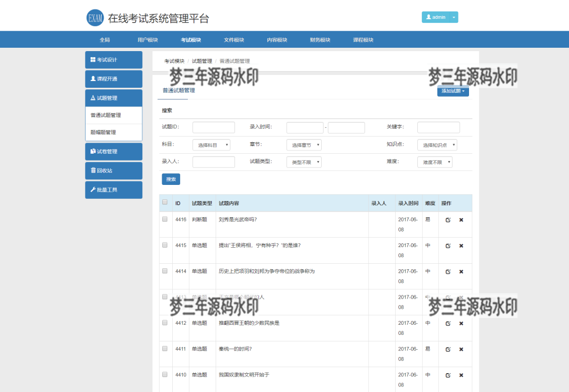Select the 普通试题管理 panel tab
Screen dimensions: 569x392
click(x=178, y=91)
